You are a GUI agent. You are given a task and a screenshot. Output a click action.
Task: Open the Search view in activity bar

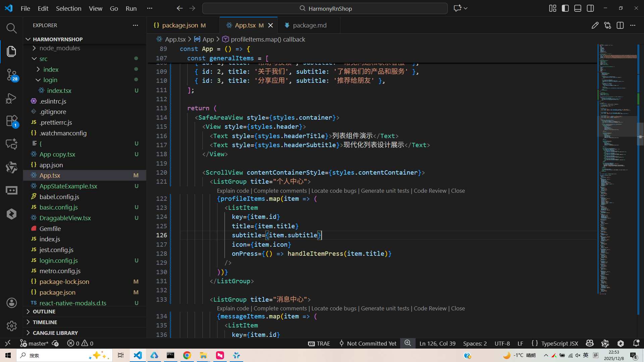[x=11, y=28]
